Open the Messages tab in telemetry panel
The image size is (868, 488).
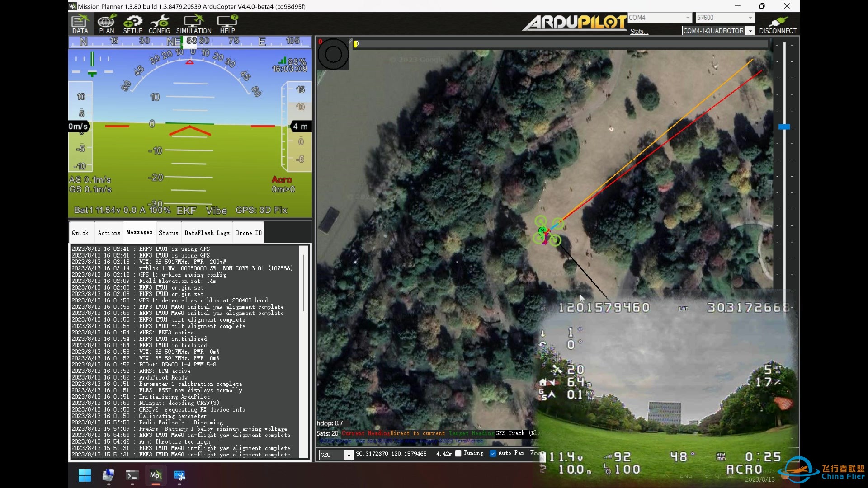coord(140,232)
